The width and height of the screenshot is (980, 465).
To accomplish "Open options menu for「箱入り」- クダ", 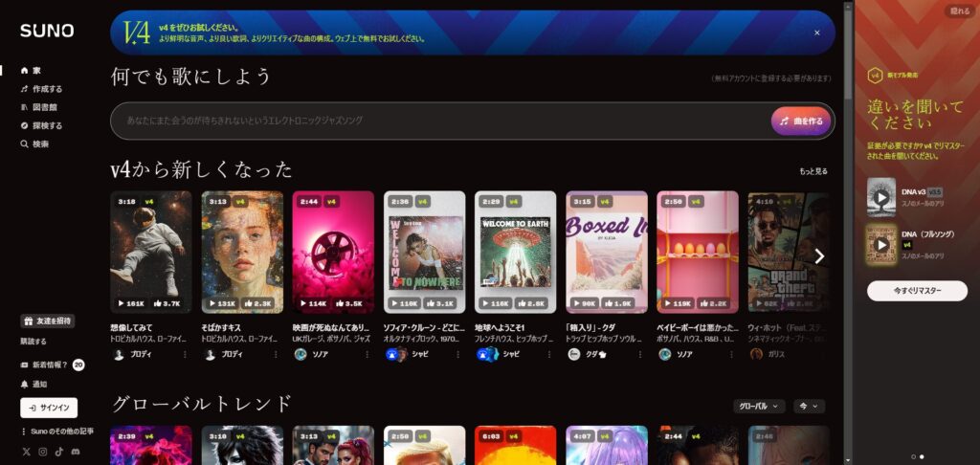I will [x=640, y=354].
